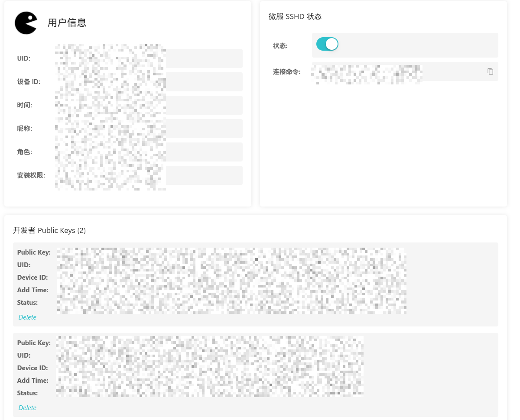520x420 pixels.
Task: Delete the second developer public key
Action: (27, 408)
